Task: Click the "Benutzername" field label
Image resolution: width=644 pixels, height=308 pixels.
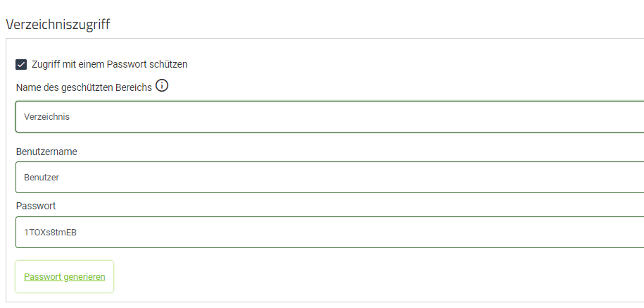Action: click(46, 152)
